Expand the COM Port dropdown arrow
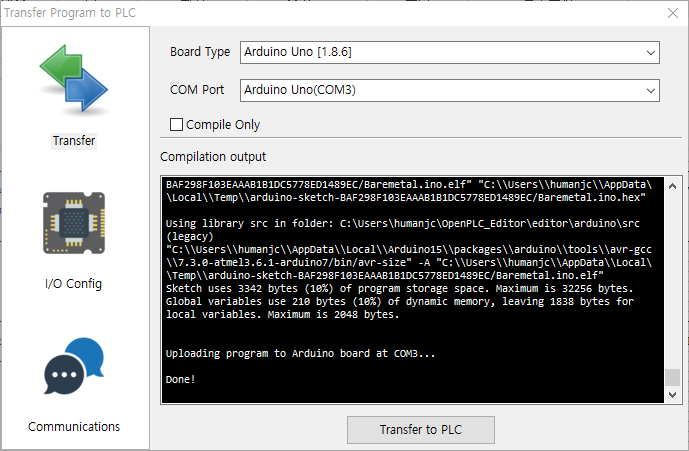 pyautogui.click(x=651, y=91)
